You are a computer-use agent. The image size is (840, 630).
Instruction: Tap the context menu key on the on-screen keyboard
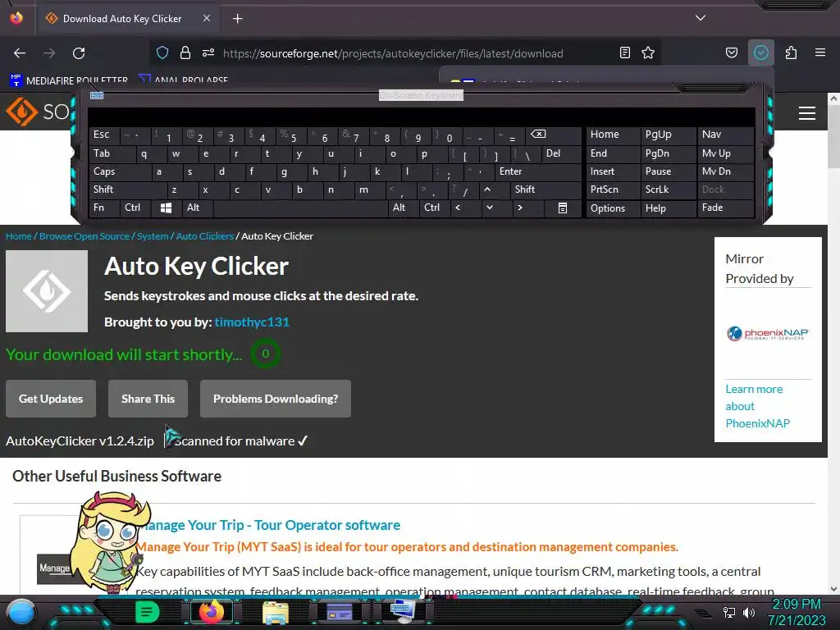(x=563, y=208)
